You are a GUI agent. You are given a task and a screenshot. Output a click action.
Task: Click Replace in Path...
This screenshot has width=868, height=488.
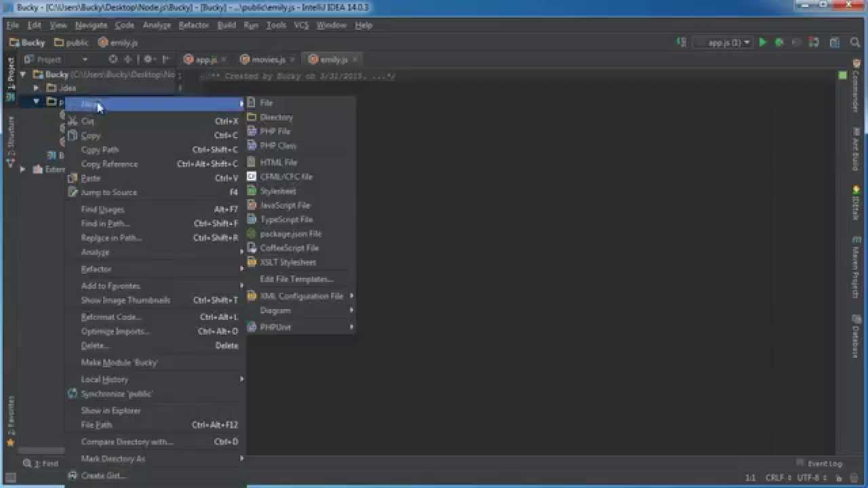[155, 238]
